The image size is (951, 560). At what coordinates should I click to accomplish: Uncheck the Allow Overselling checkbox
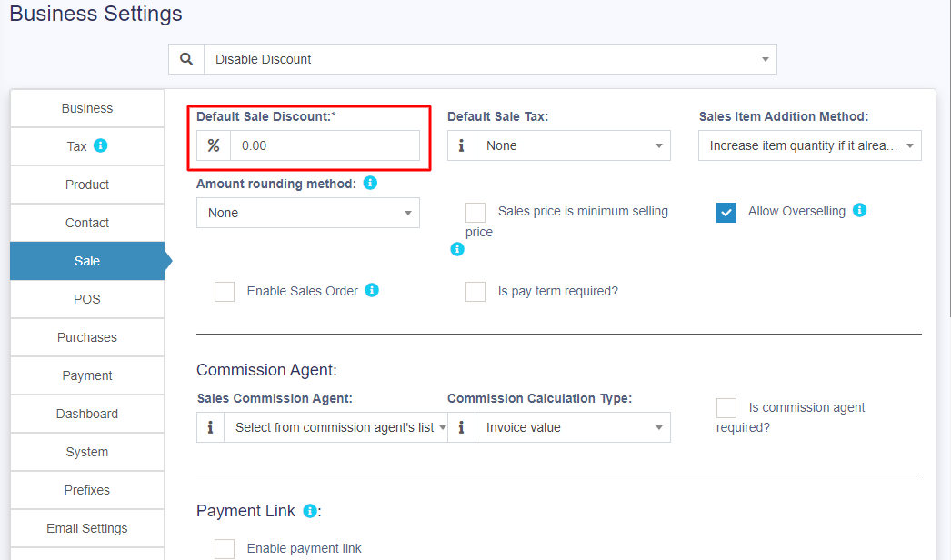click(726, 212)
